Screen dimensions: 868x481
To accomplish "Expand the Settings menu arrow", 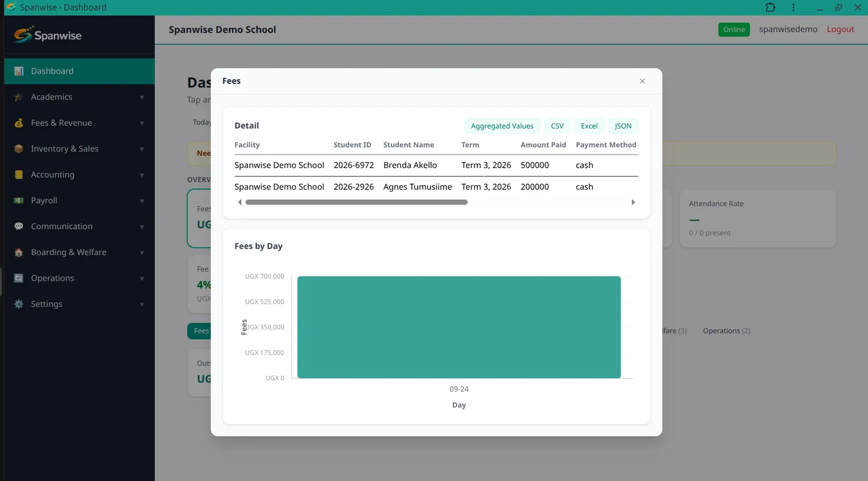I will tap(142, 304).
